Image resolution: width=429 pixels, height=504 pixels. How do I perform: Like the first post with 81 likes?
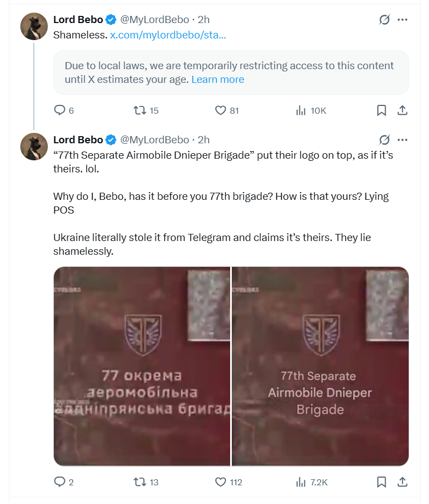[x=220, y=110]
